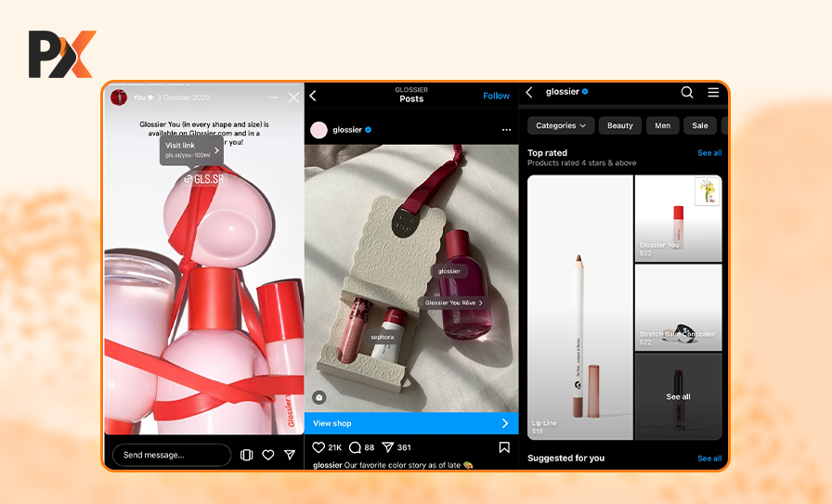Image resolution: width=832 pixels, height=504 pixels.
Task: Click the View shop banner
Action: tap(411, 423)
